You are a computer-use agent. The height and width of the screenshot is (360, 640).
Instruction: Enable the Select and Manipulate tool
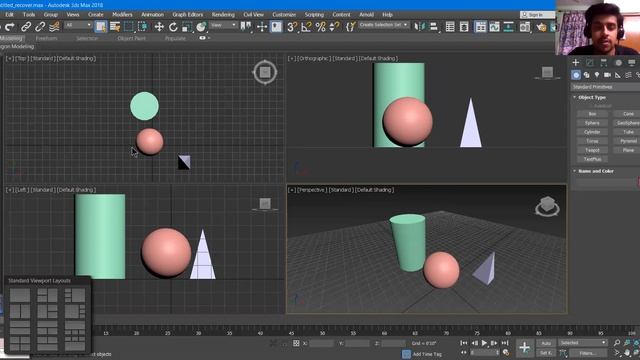pos(262,27)
